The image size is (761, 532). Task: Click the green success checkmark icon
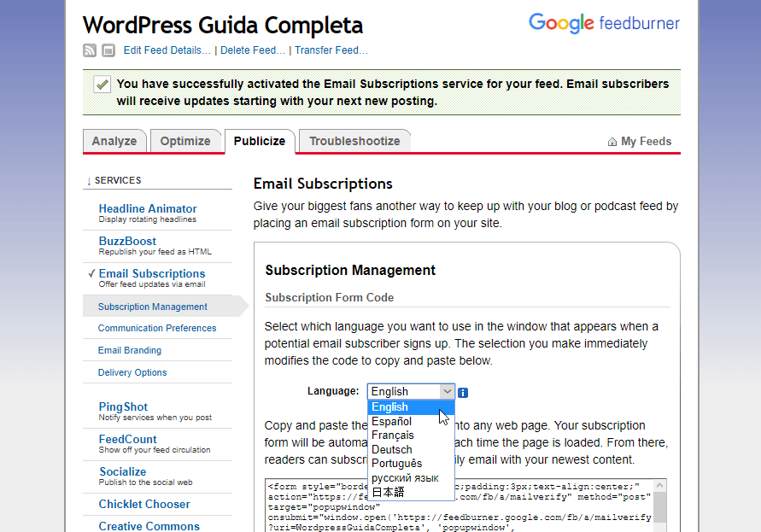[102, 85]
